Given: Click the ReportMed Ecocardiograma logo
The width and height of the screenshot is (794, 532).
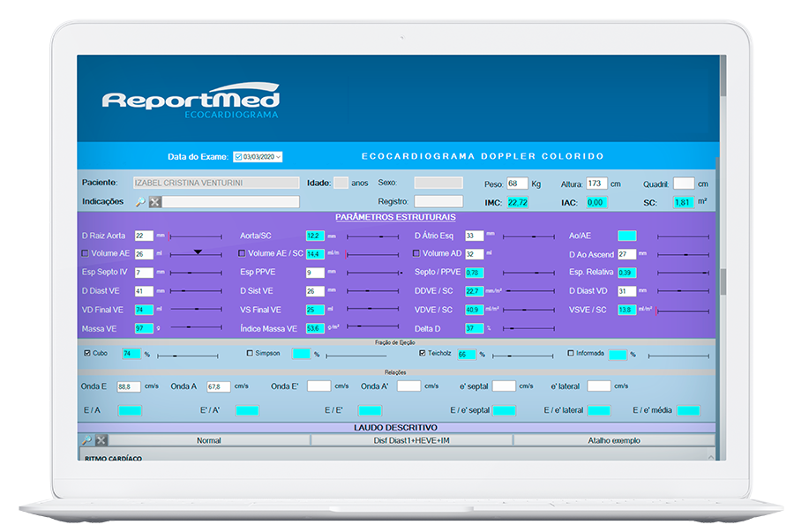Looking at the screenshot, I should pyautogui.click(x=191, y=101).
